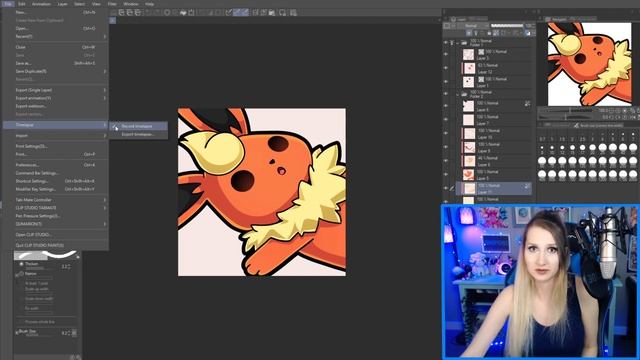Screen dimensions: 640x360
Task: Toggle visibility of Folder 2
Action: (x=446, y=94)
